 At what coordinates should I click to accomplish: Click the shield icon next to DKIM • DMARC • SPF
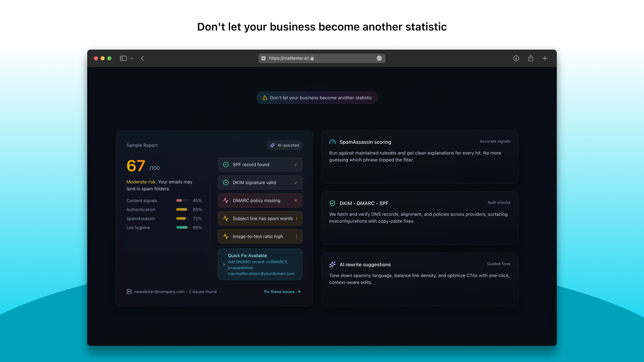(x=332, y=203)
